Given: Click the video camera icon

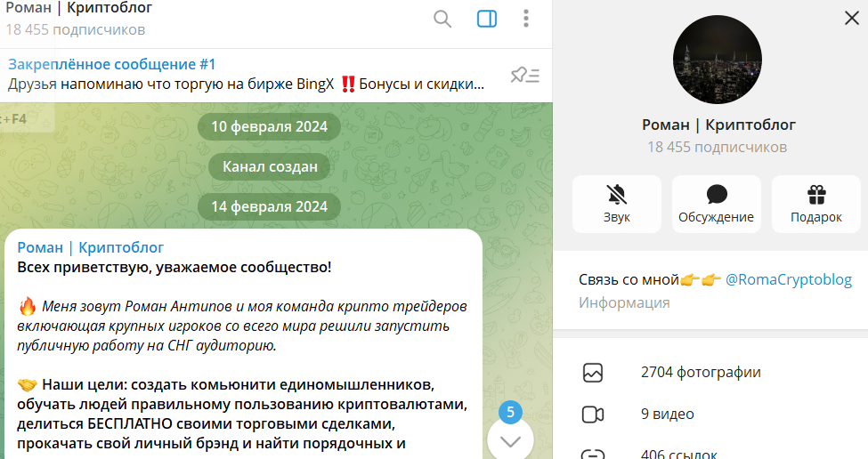Looking at the screenshot, I should (593, 414).
